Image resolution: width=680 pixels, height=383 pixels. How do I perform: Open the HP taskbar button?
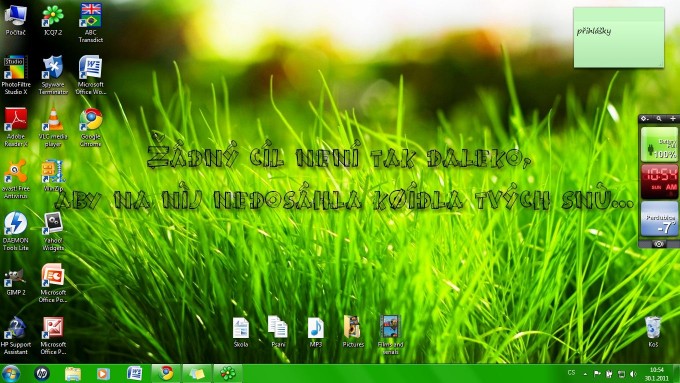[42, 373]
